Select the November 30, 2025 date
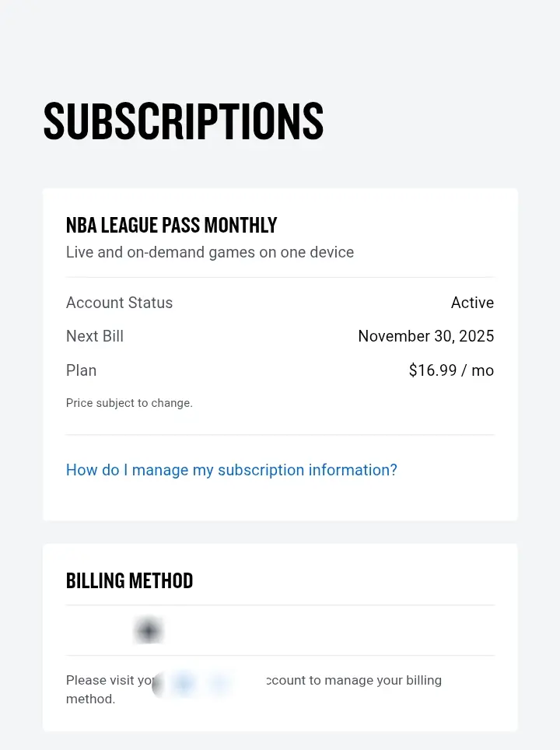 click(426, 336)
